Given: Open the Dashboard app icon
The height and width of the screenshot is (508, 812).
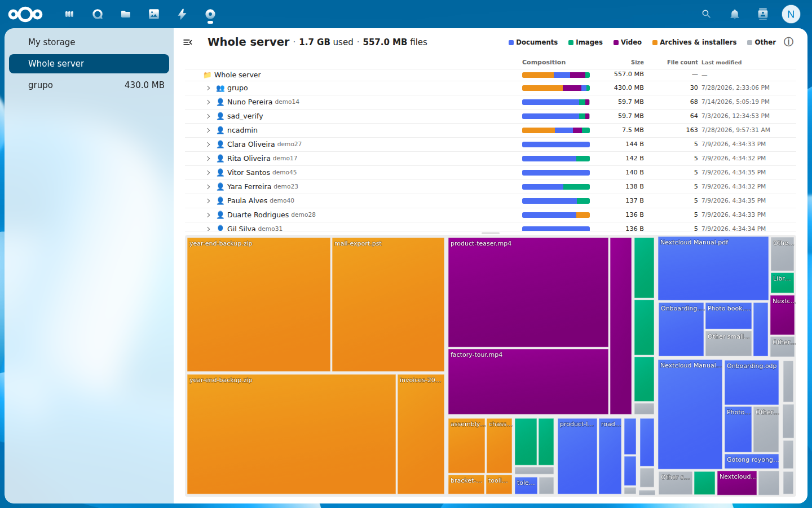Looking at the screenshot, I should click(x=69, y=14).
